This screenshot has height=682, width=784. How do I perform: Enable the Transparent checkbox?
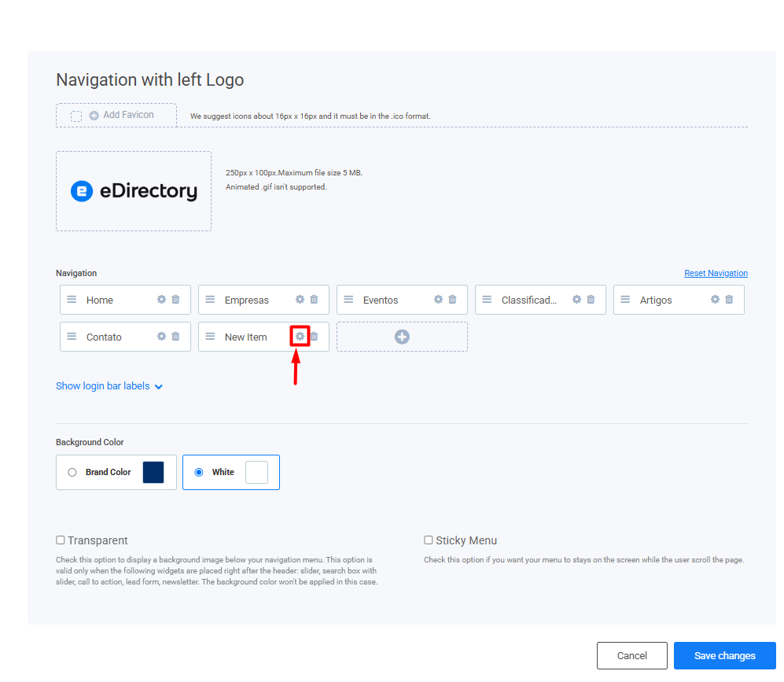61,540
